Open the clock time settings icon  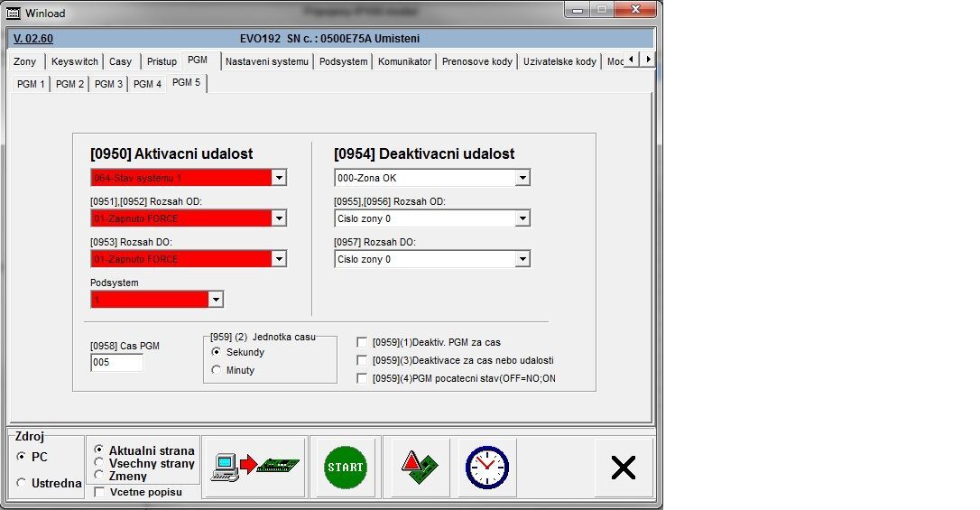coord(486,467)
